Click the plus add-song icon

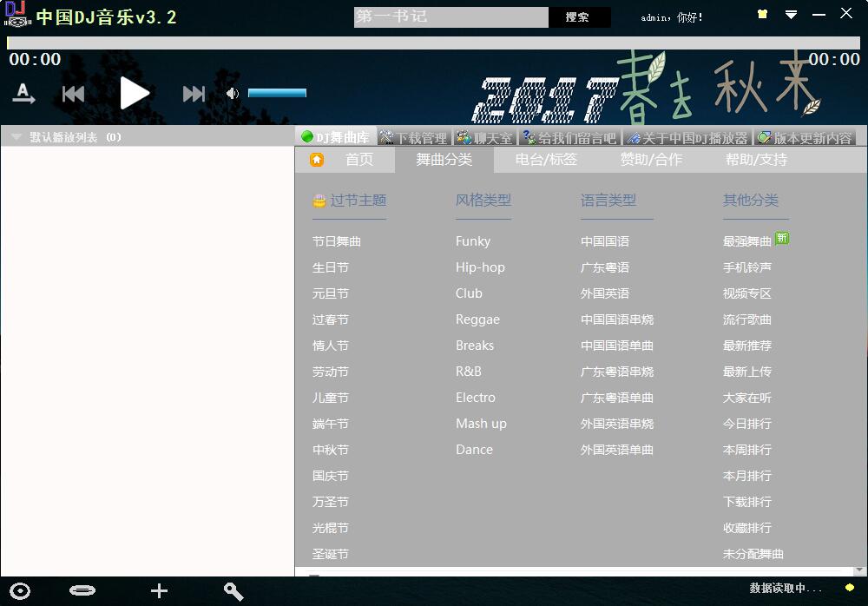(159, 591)
